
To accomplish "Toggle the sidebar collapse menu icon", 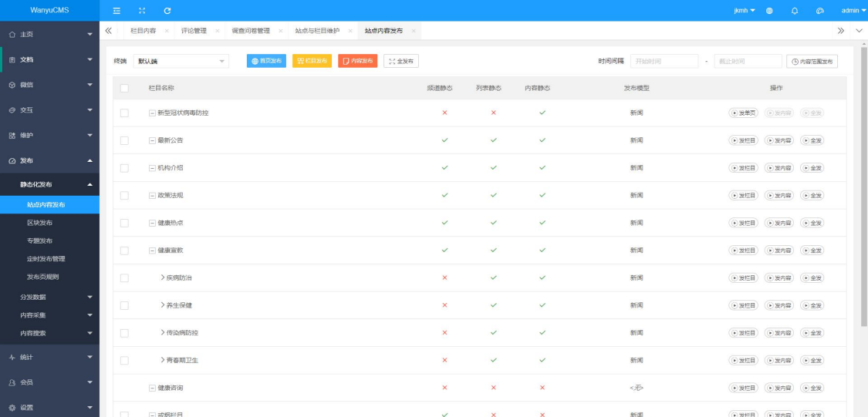I will tap(117, 11).
